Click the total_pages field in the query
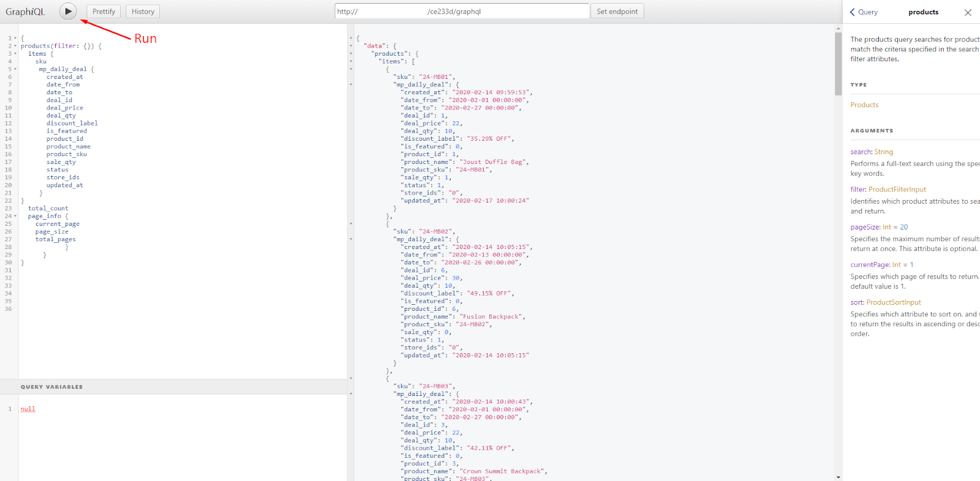980x481 pixels. pyautogui.click(x=56, y=239)
